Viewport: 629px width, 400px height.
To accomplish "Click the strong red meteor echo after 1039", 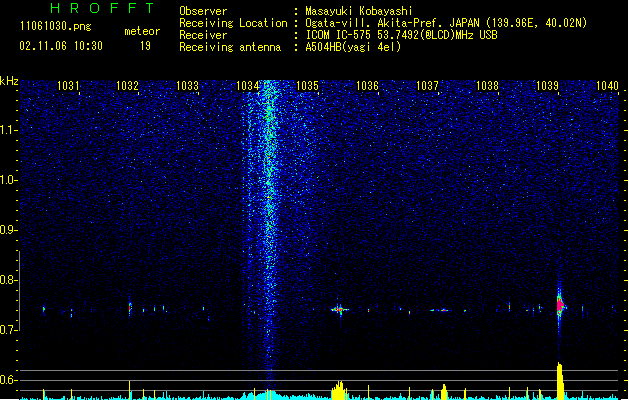I will point(560,305).
